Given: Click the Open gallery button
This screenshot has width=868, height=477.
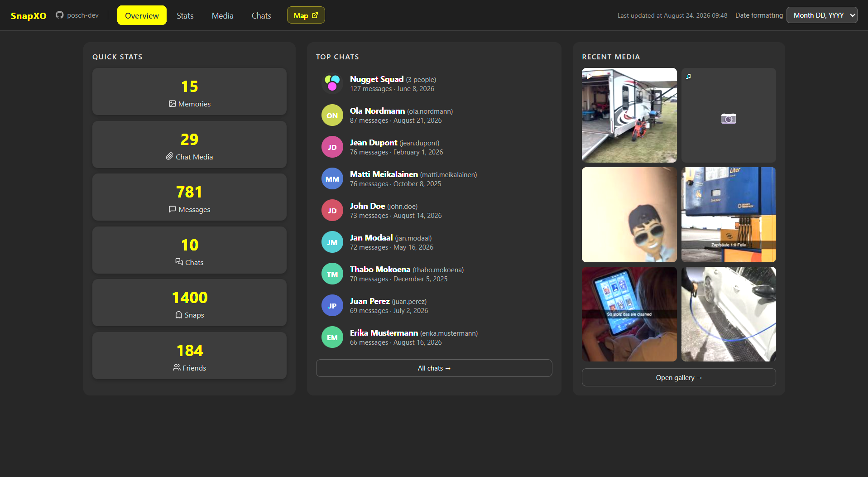Looking at the screenshot, I should (x=679, y=377).
